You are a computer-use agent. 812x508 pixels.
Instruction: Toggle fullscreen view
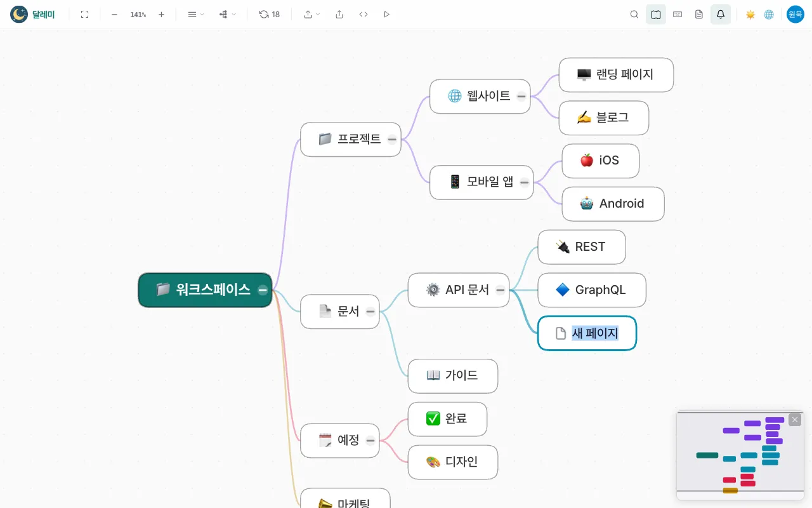pos(84,14)
